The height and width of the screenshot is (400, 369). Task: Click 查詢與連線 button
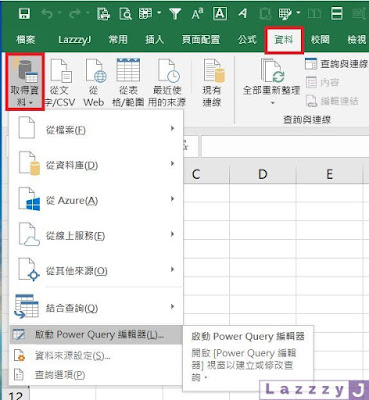pos(337,64)
